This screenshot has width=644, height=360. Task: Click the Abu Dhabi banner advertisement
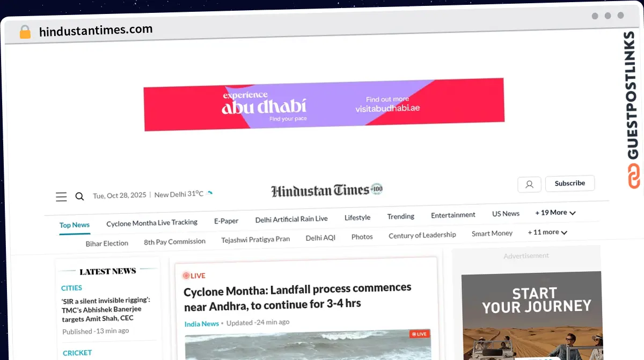pyautogui.click(x=324, y=104)
